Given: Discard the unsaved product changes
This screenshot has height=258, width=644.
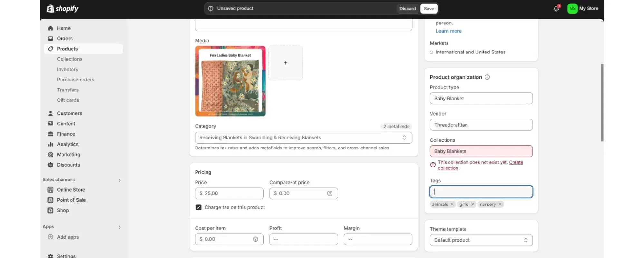Looking at the screenshot, I should pyautogui.click(x=408, y=9).
